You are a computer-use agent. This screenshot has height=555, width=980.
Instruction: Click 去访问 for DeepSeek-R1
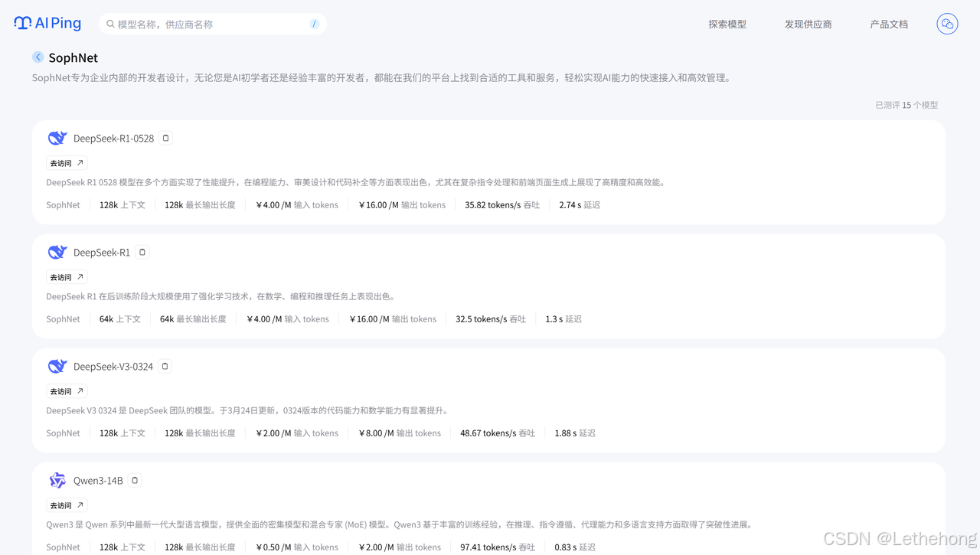(x=67, y=277)
